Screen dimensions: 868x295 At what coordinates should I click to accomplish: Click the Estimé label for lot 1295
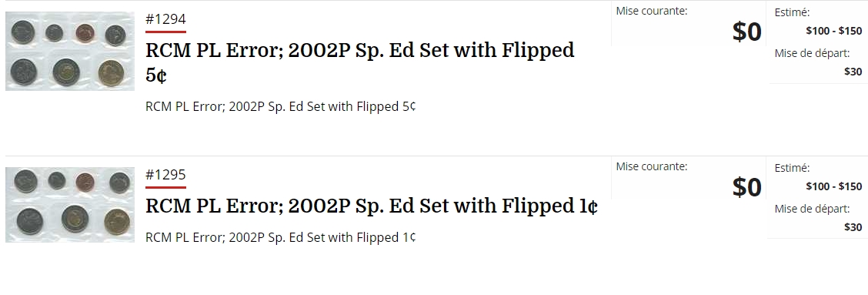[792, 167]
